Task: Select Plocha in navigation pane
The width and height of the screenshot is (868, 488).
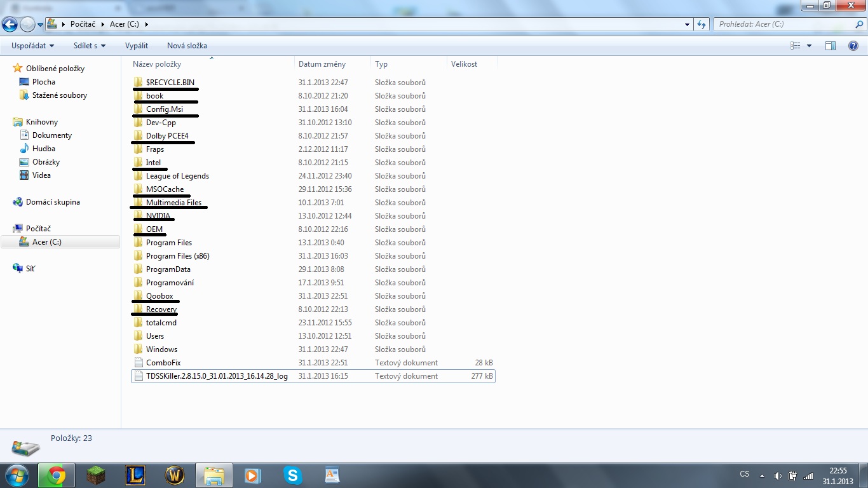Action: [x=44, y=82]
